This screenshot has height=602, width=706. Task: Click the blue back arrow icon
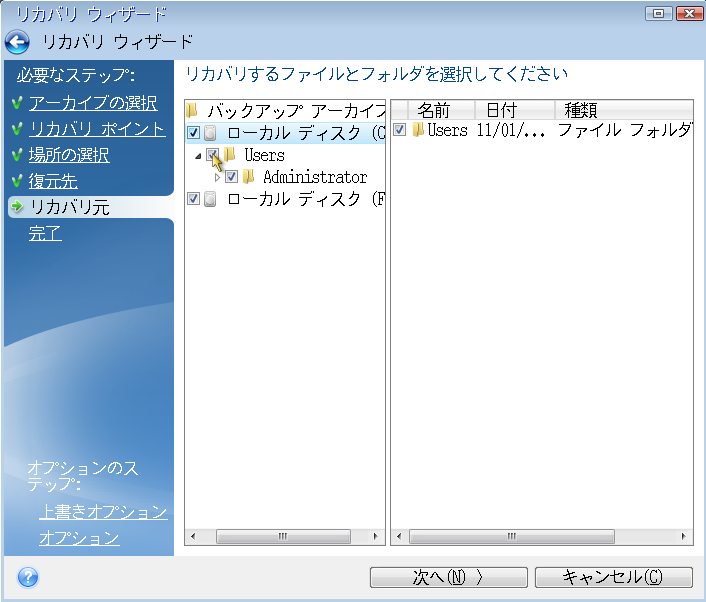coord(17,42)
